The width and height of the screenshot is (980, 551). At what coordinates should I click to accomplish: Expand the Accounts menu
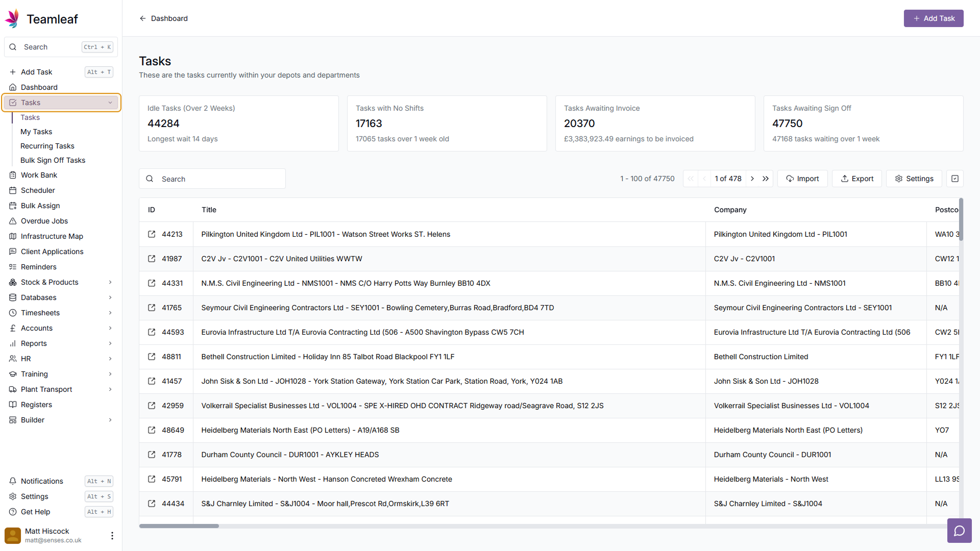tap(61, 328)
